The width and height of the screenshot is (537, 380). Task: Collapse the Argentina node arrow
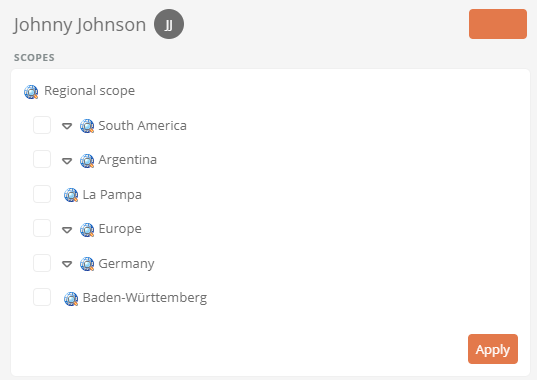click(67, 161)
